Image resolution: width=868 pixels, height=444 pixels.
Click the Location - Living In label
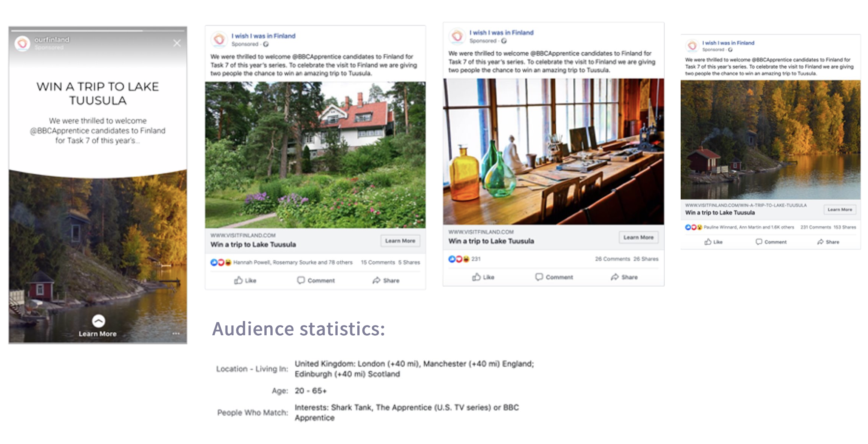click(252, 369)
